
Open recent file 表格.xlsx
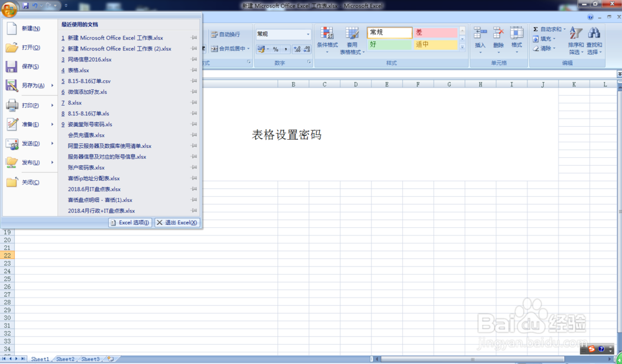click(x=78, y=70)
